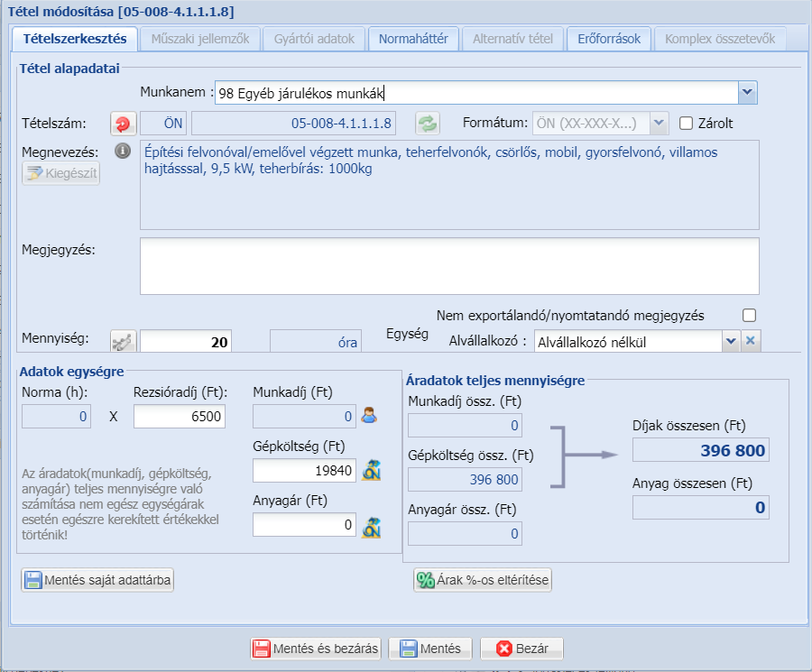Viewport: 812px width, 672px height.
Task: Open the Alvállalkozó dropdown
Action: click(731, 341)
